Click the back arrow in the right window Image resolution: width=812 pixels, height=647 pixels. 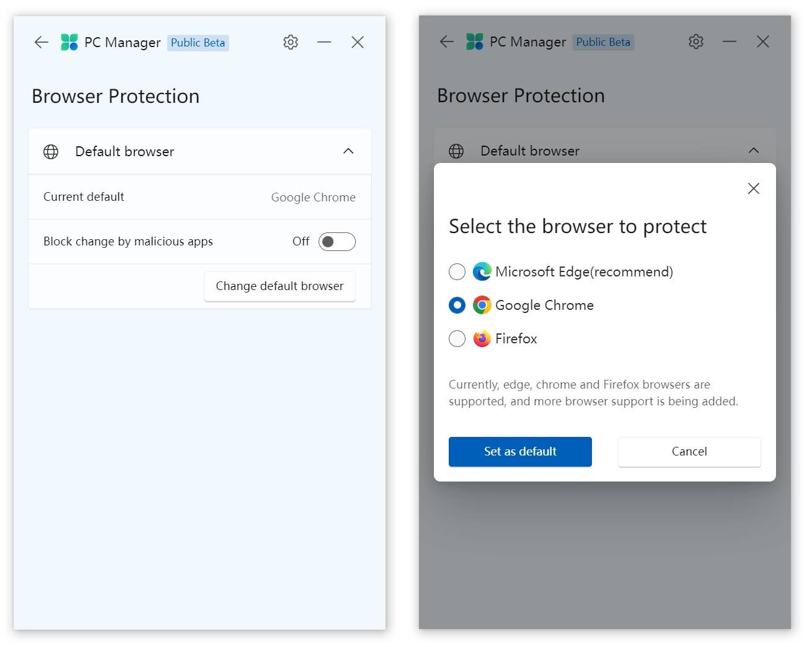pyautogui.click(x=446, y=42)
